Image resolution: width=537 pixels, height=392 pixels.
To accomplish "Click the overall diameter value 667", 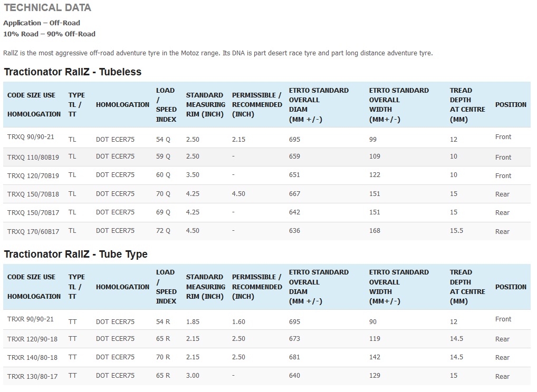I will 294,194.
